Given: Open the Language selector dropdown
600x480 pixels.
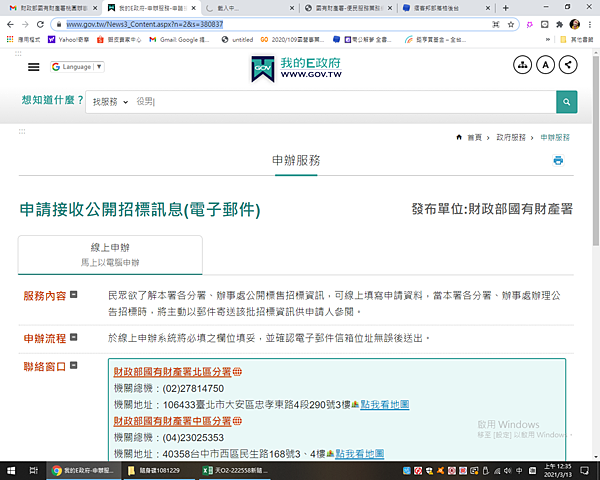Looking at the screenshot, I should [x=77, y=67].
